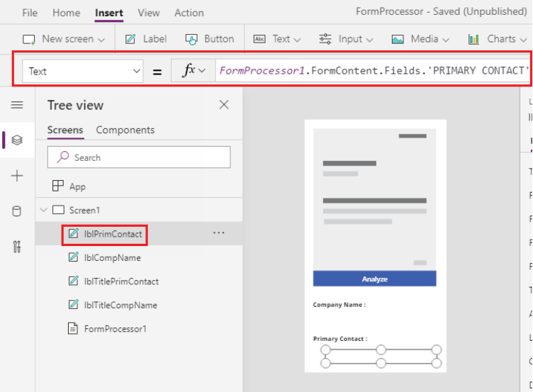Select lblTitleCompName in the tree
This screenshot has height=392, width=533.
coord(120,306)
